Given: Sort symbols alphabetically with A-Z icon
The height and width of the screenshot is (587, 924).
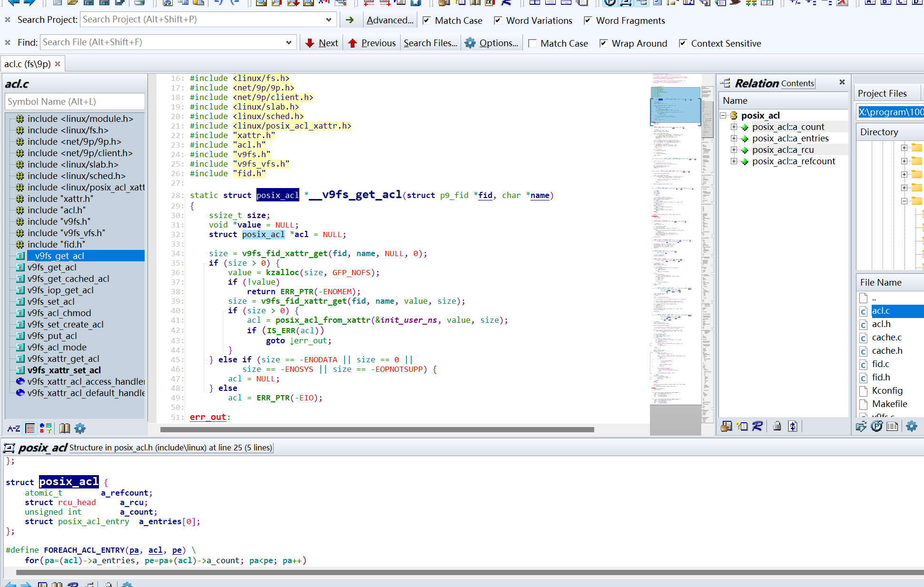Looking at the screenshot, I should click(13, 428).
